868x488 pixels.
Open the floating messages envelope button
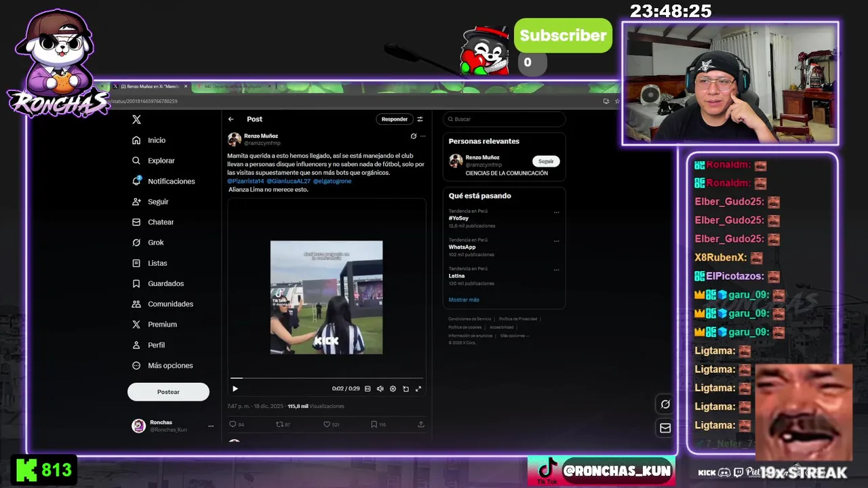665,428
